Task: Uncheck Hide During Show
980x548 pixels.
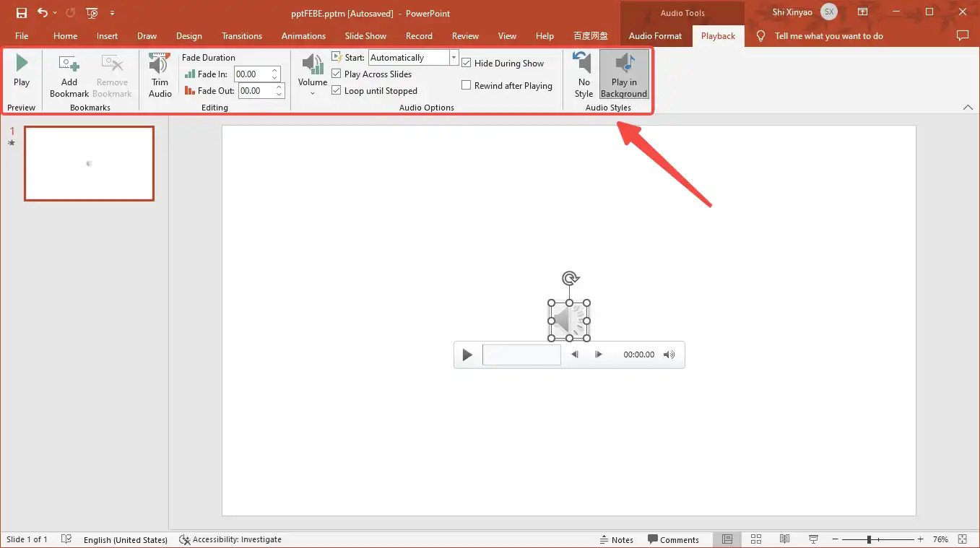Action: (x=467, y=64)
